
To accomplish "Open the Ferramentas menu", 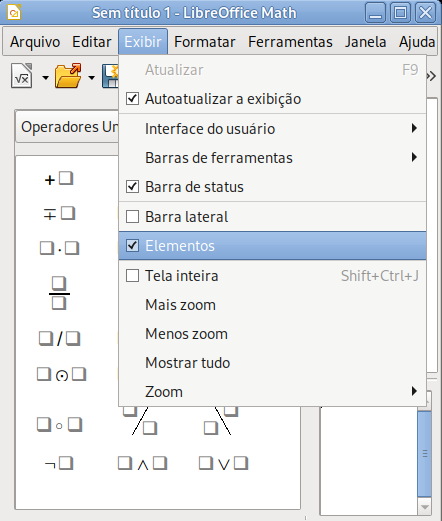I will 290,42.
